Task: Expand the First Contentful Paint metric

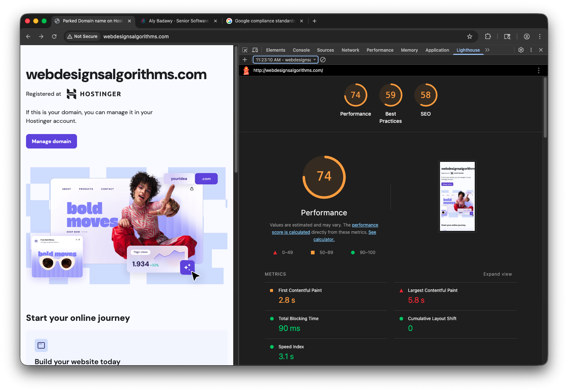Action: (300, 290)
